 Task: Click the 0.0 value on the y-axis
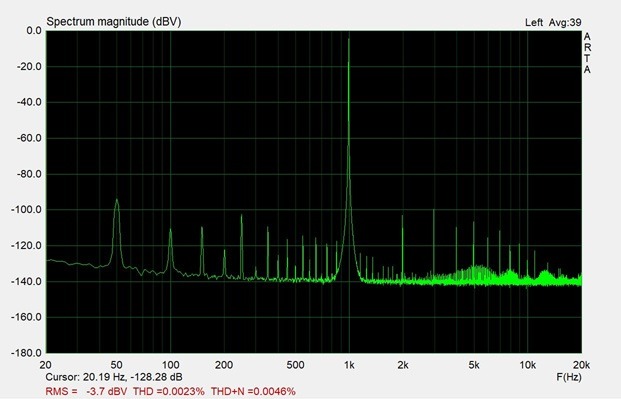34,31
